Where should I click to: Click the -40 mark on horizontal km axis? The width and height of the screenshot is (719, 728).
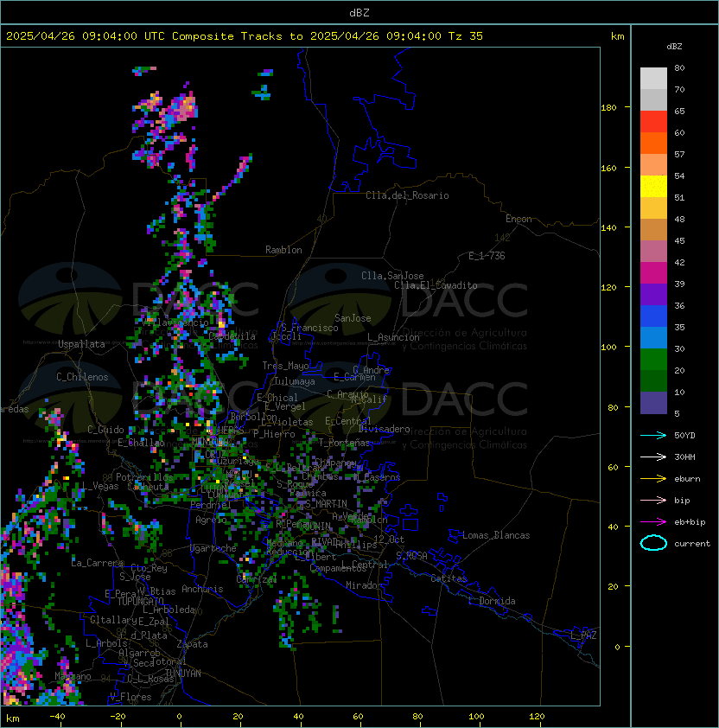(x=58, y=717)
